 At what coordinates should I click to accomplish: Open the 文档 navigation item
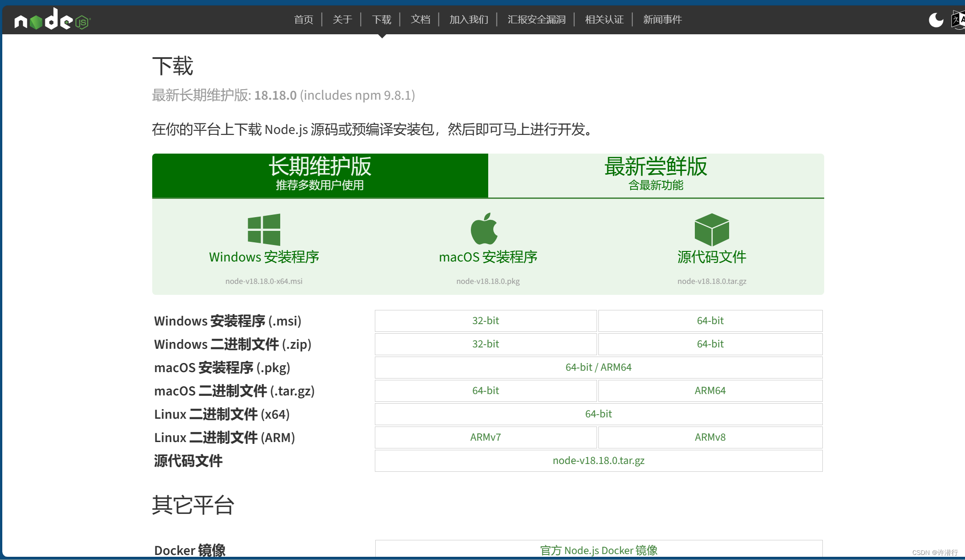coord(421,20)
